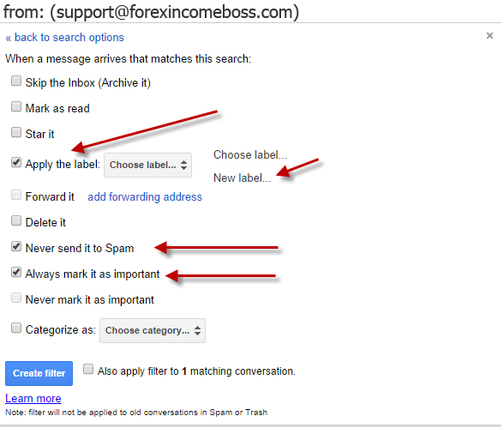Check Also apply filter to matching conversation

(88, 369)
